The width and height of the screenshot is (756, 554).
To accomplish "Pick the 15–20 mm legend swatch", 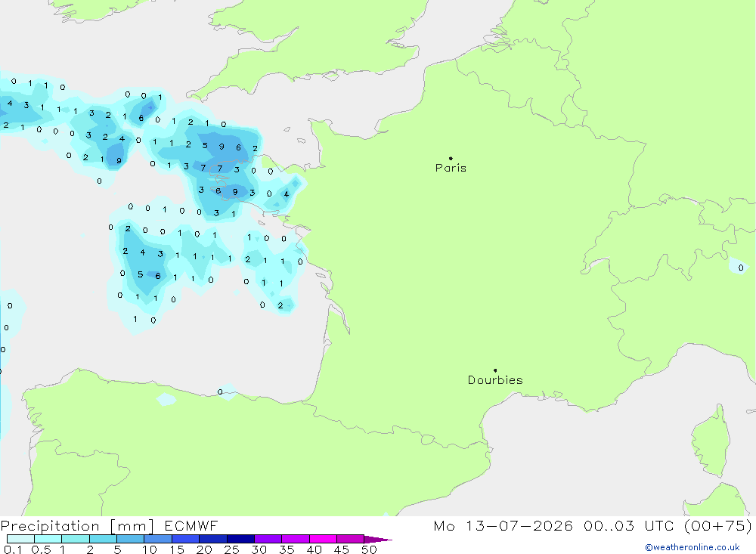I will click(x=186, y=539).
